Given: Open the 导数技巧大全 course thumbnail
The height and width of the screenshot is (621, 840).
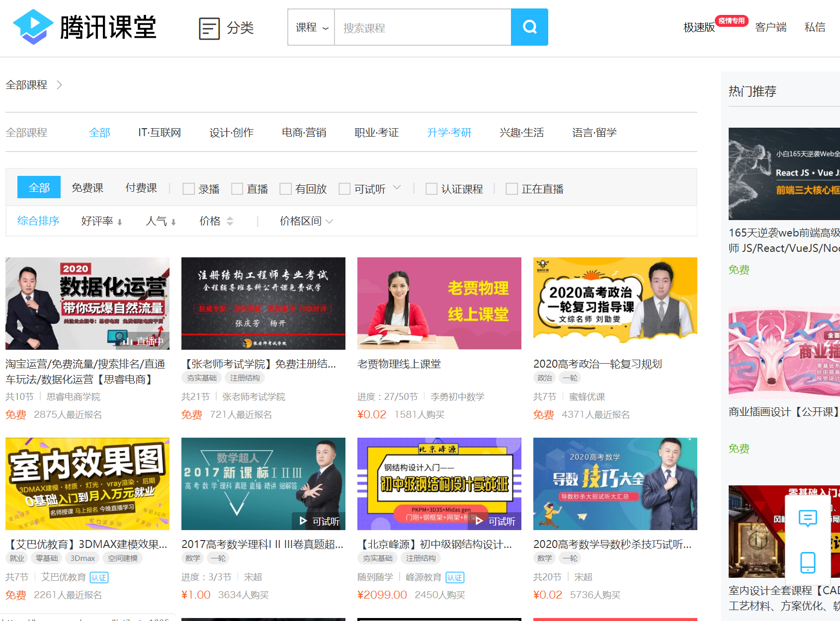Looking at the screenshot, I should [615, 484].
